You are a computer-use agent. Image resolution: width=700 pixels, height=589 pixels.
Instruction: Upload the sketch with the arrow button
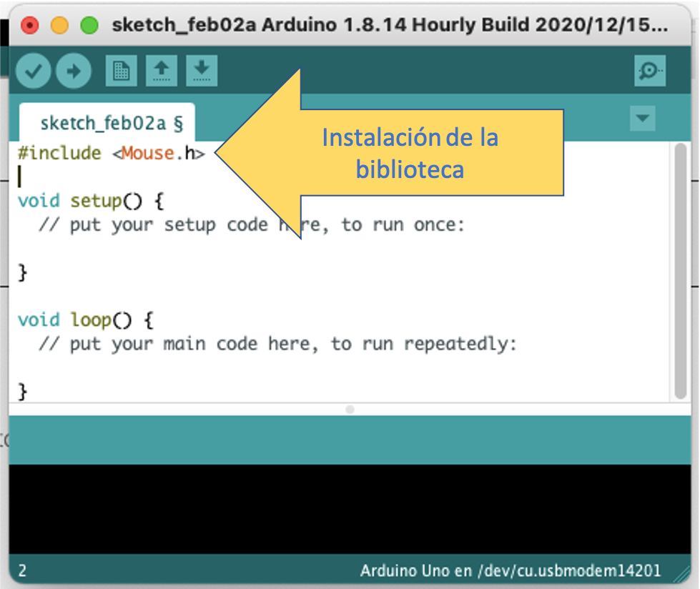74,71
